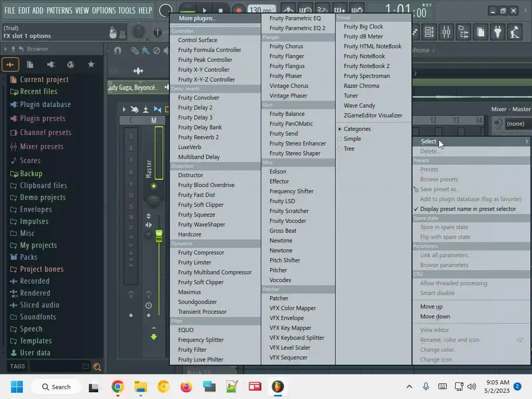Image resolution: width=532 pixels, height=399 pixels.
Task: Select the pencil draw tool in playlist
Action: tap(135, 51)
